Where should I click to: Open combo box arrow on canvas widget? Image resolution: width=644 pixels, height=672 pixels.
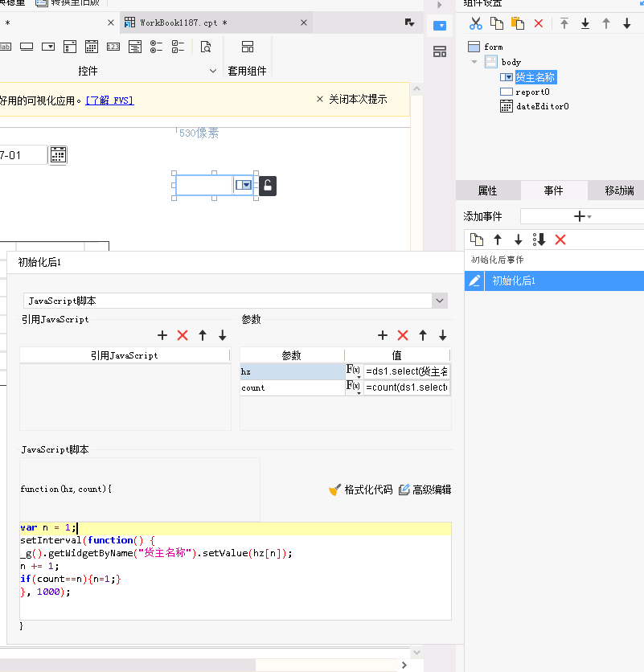pos(244,185)
